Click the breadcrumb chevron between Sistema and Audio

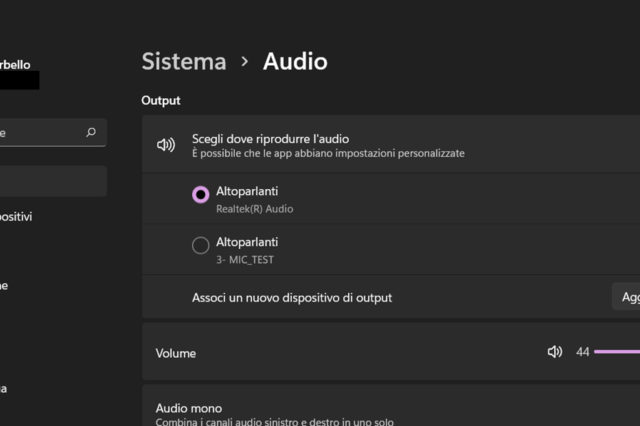pos(245,62)
